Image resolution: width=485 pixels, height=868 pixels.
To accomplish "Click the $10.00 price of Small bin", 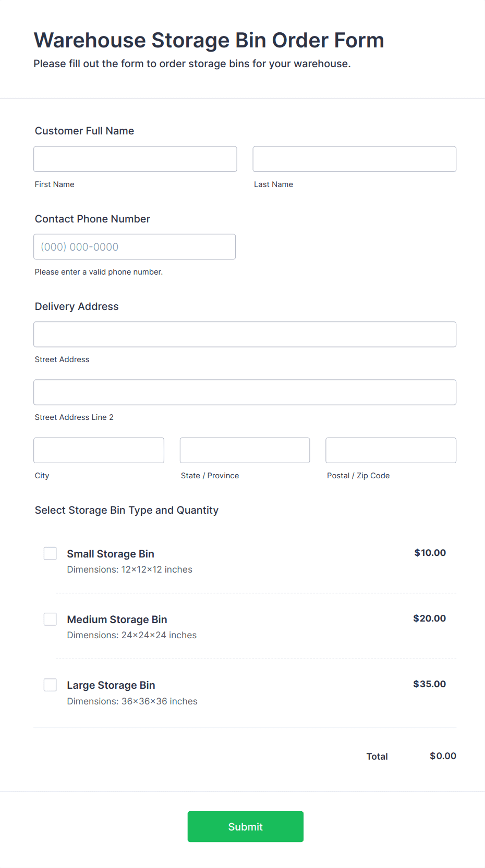I will [x=430, y=553].
